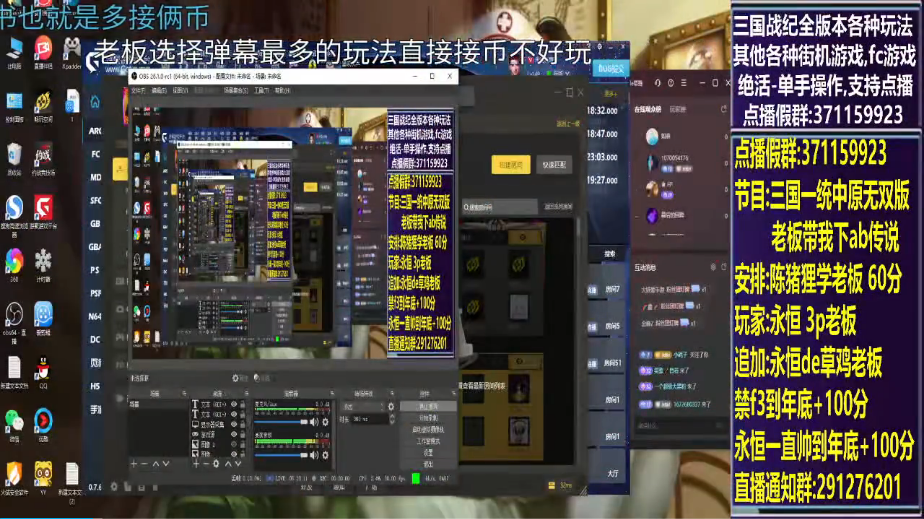Open 搜狗高速浏览器 desktop icon

[14, 215]
